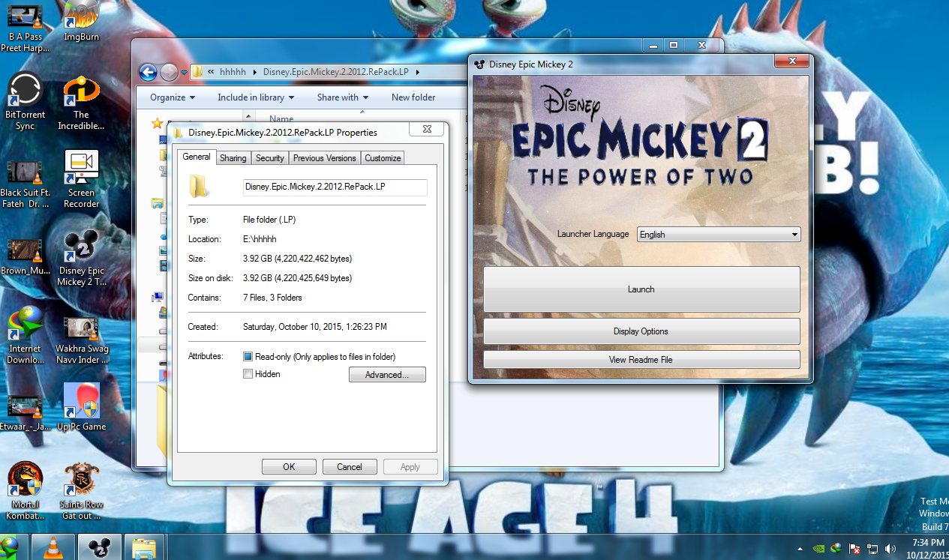
Task: Open Display Options in the launcher
Action: click(x=641, y=331)
